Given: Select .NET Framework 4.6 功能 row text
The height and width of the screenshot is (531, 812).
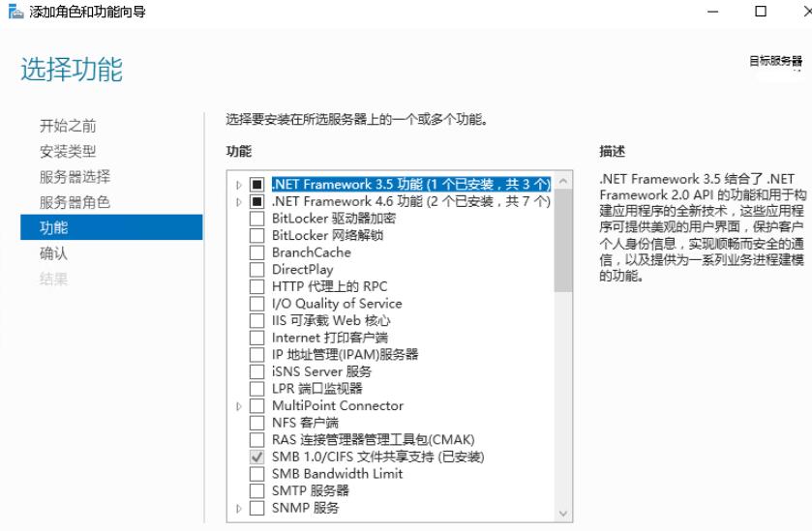Looking at the screenshot, I should point(411,201).
